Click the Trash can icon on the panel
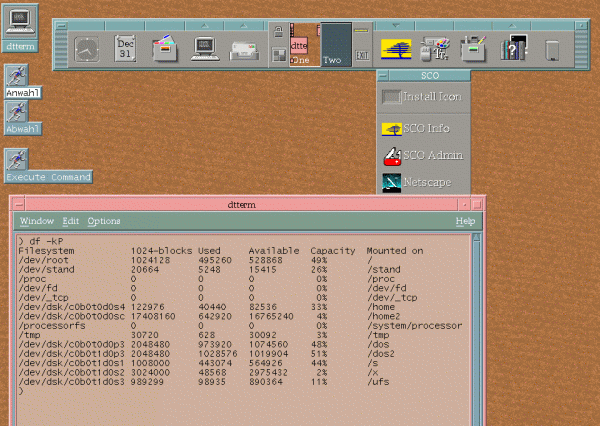600x426 pixels. [551, 48]
